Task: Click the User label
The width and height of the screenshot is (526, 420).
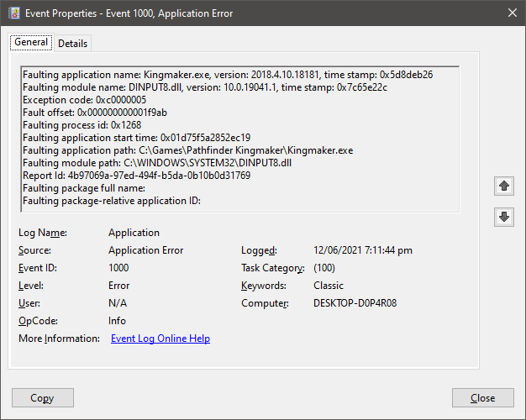Action: coord(29,303)
